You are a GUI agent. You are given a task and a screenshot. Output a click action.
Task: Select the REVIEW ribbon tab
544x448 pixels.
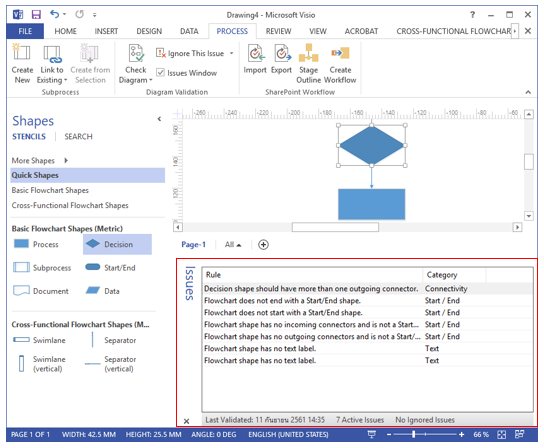point(278,31)
